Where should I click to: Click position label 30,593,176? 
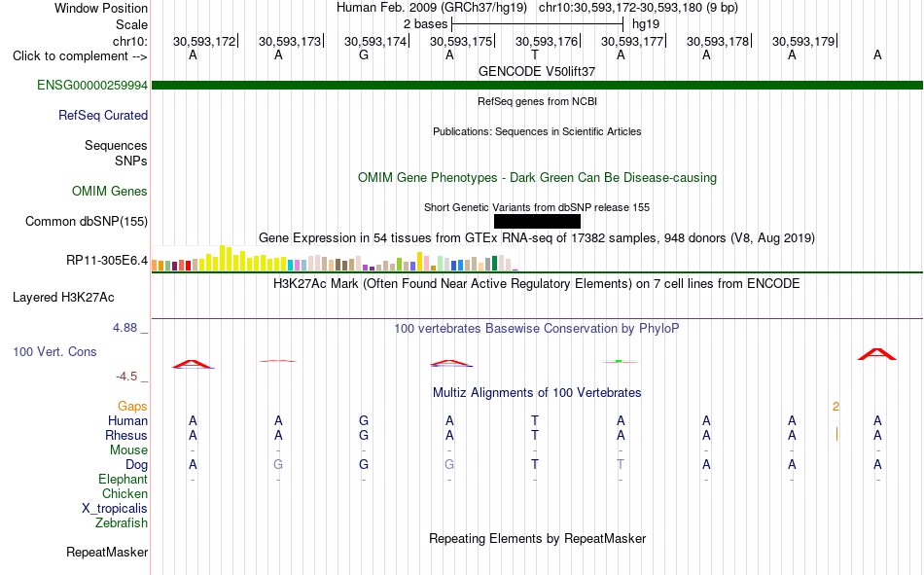coord(547,41)
